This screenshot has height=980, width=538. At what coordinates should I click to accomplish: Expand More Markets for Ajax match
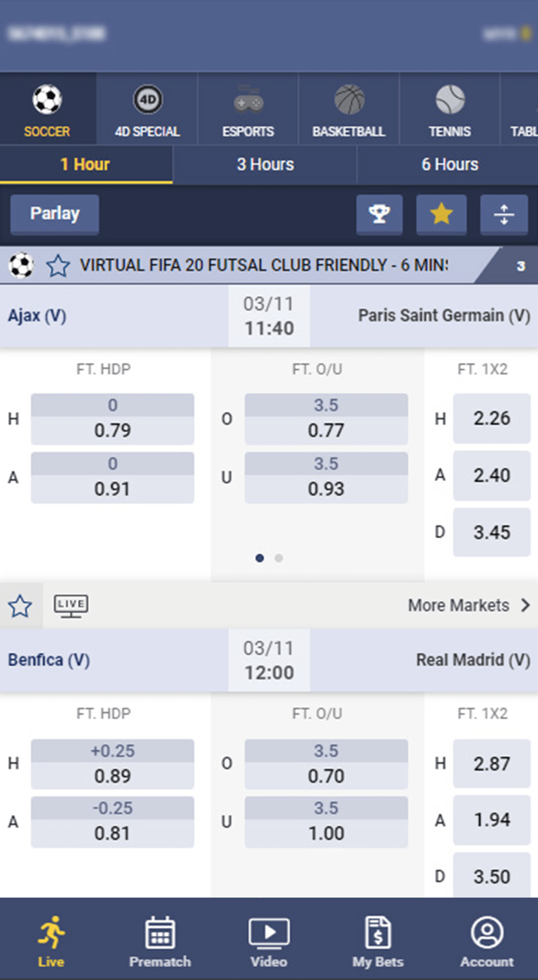[469, 606]
